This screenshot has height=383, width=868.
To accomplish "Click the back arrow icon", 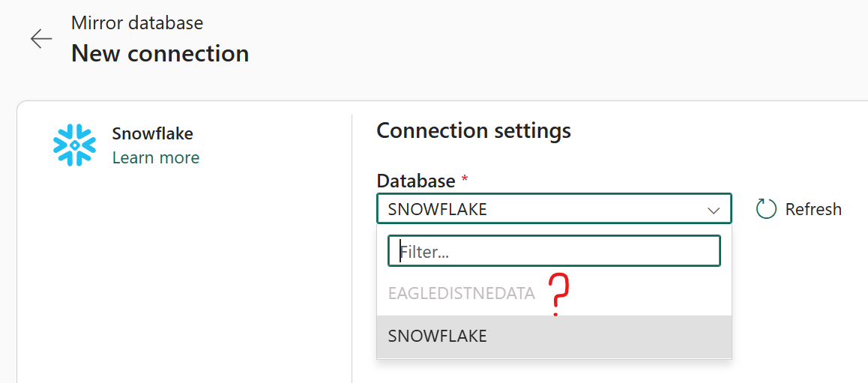I will [x=40, y=39].
